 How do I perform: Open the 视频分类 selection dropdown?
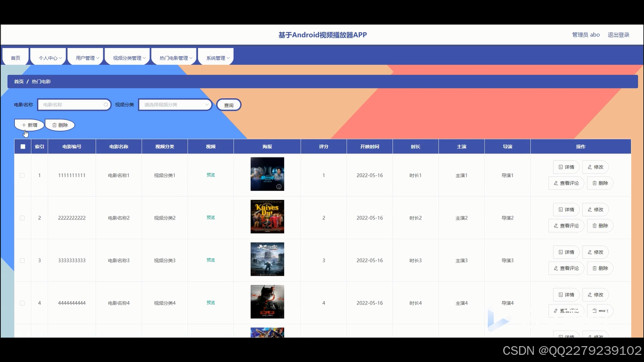point(175,104)
